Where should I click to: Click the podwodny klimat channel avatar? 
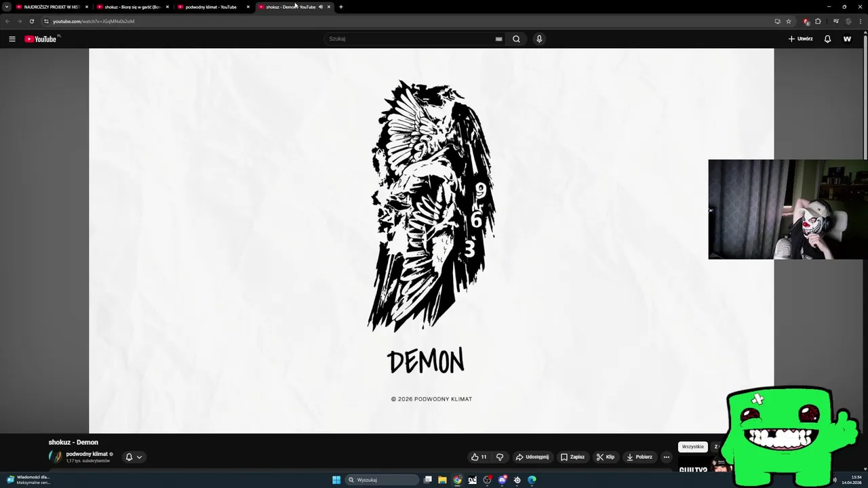55,457
